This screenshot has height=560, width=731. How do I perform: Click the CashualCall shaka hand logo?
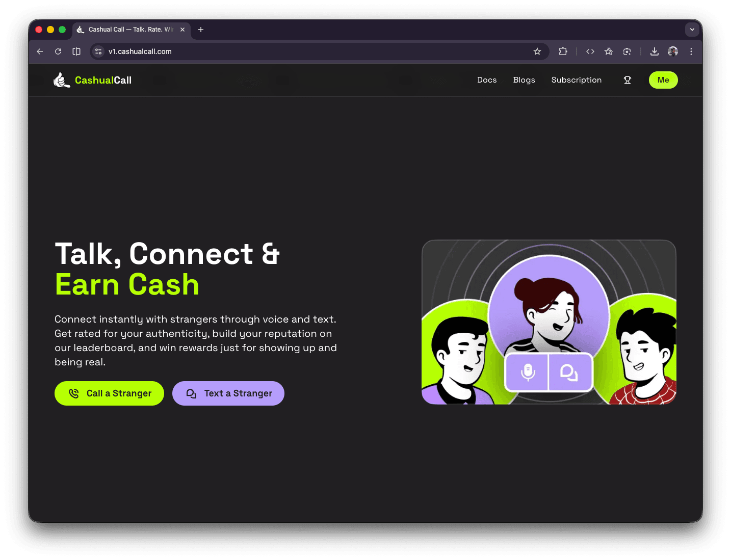point(62,79)
